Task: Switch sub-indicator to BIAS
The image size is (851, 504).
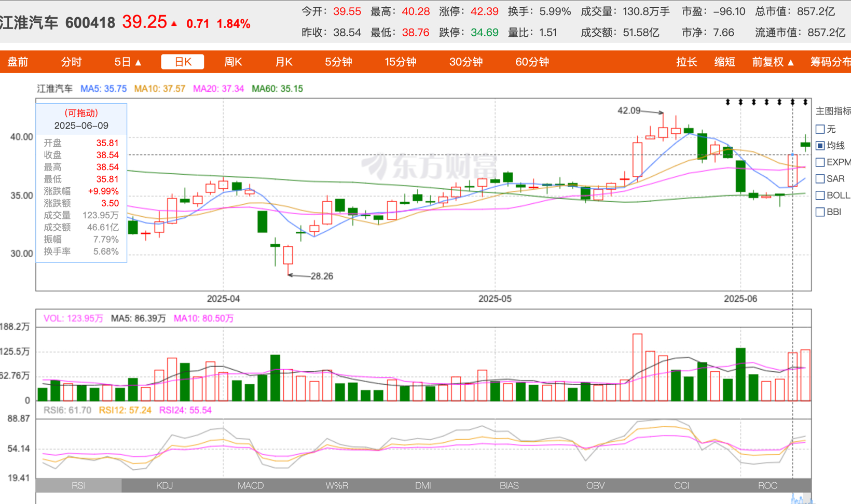Action: tap(509, 486)
